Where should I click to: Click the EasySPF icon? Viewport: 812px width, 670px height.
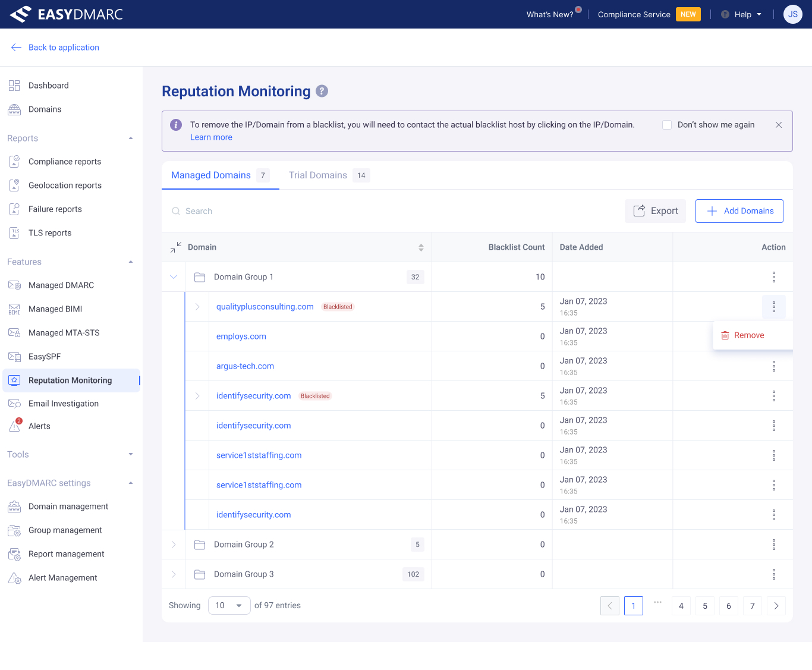click(14, 357)
